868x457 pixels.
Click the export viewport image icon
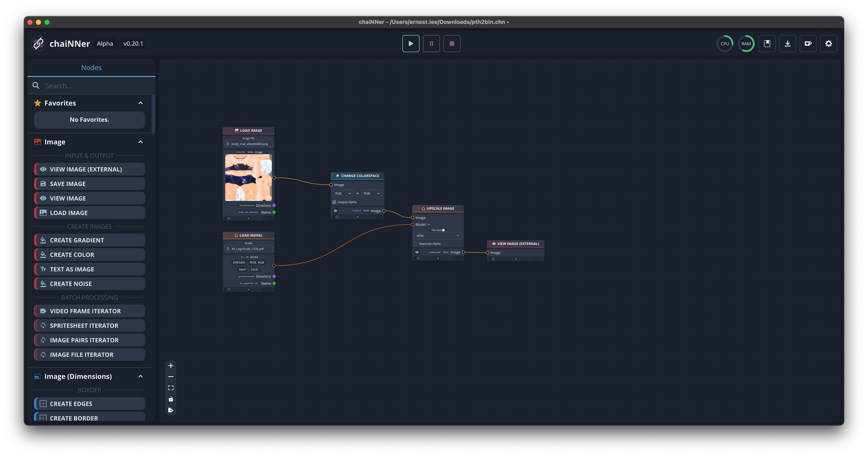coord(171,410)
